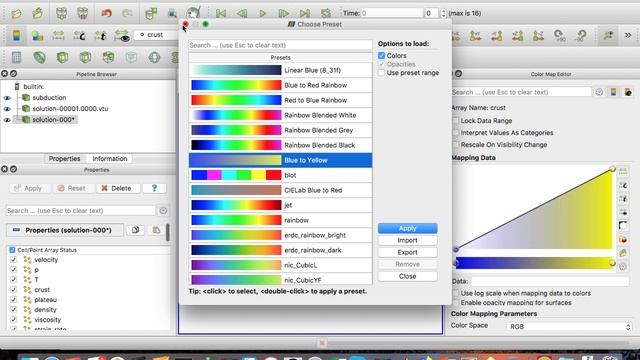This screenshot has width=640, height=360.
Task: Switch to the Properties tab
Action: (x=64, y=158)
